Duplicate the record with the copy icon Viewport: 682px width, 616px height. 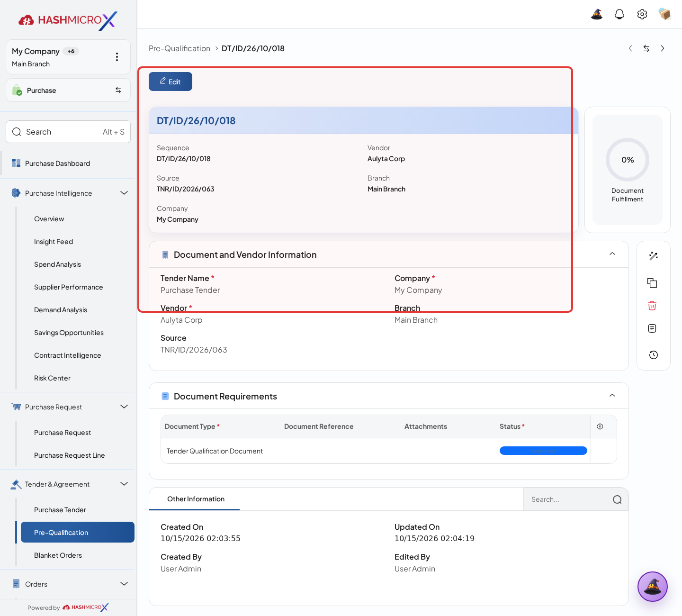coord(652,283)
